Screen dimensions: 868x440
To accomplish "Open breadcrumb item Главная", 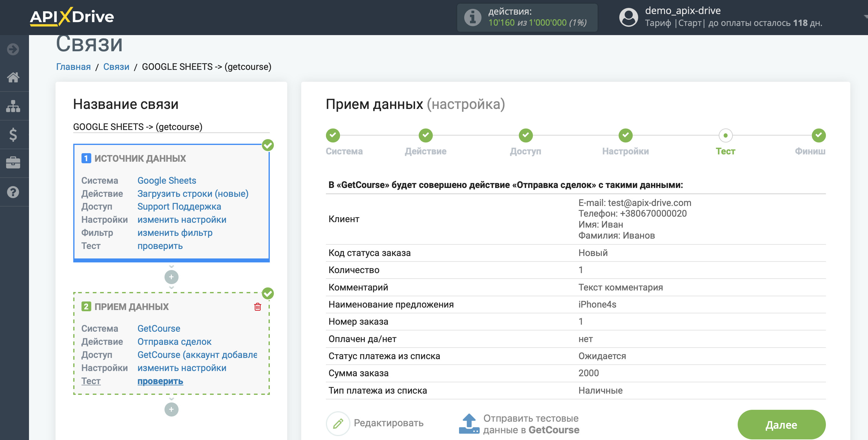I will click(73, 67).
